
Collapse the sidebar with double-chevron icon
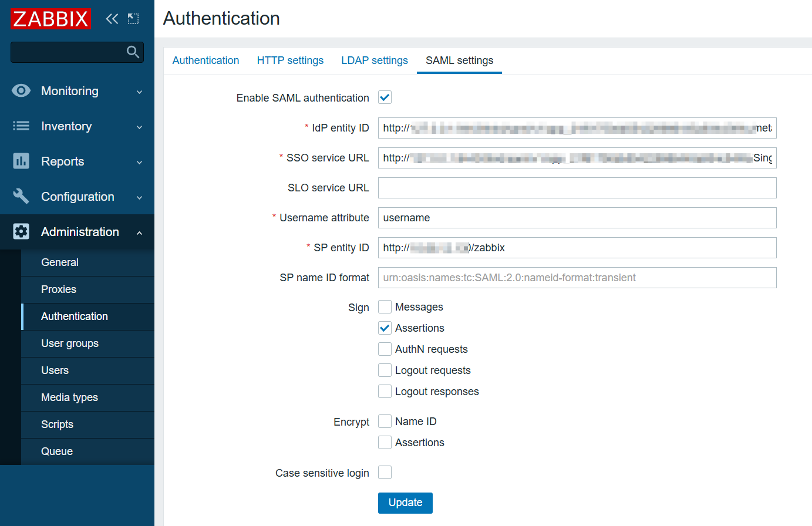112,19
